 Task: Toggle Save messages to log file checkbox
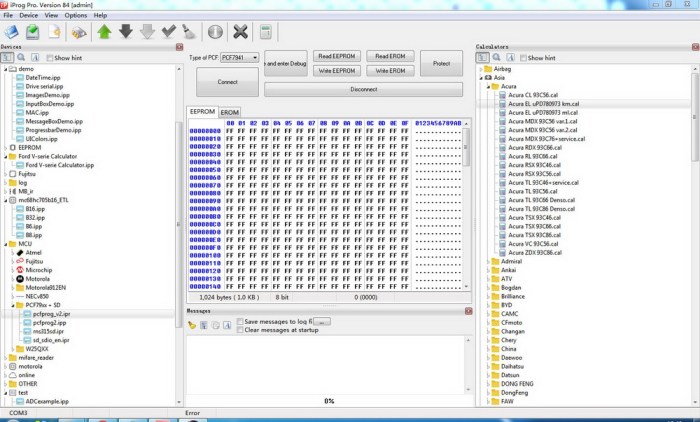pos(239,322)
